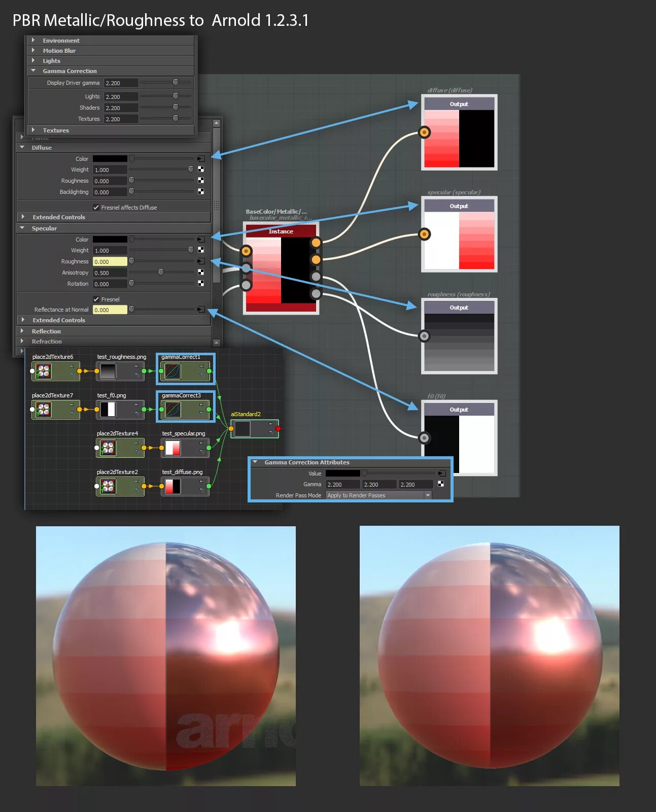Click the Diffuse Color black swatch
Screen dimensions: 656x812
click(110, 159)
